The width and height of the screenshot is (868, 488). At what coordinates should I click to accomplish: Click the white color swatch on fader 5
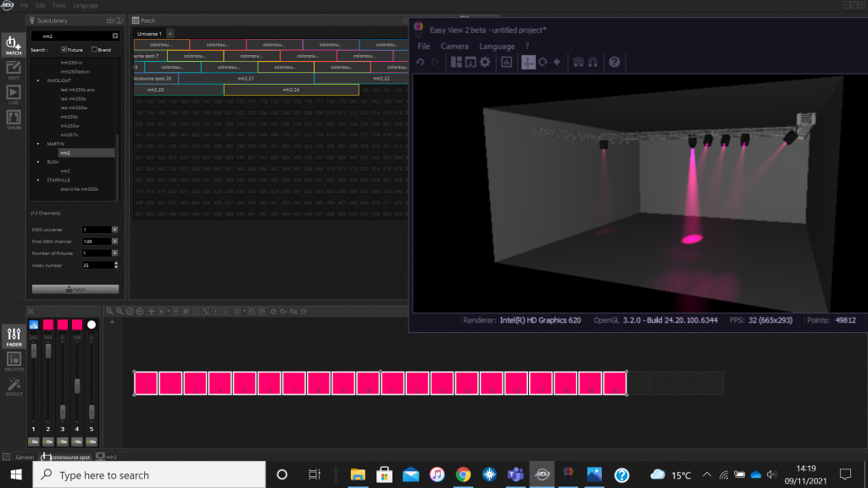[92, 324]
